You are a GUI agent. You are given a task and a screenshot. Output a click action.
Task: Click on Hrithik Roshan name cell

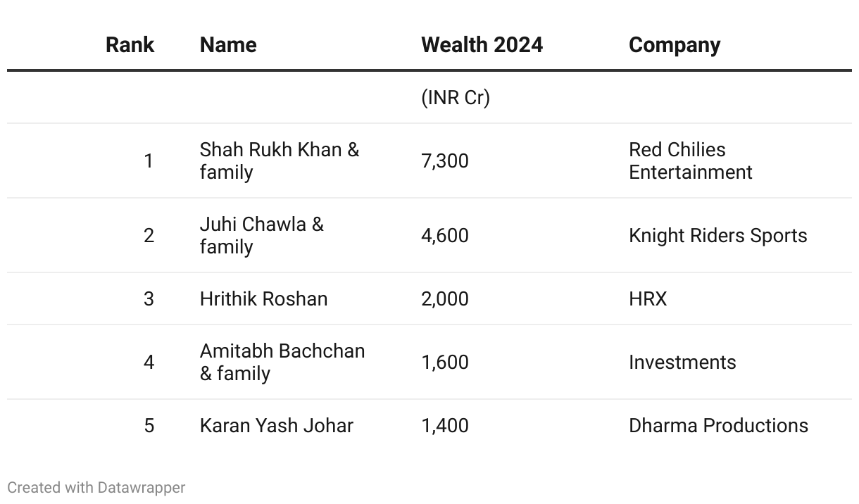[263, 298]
